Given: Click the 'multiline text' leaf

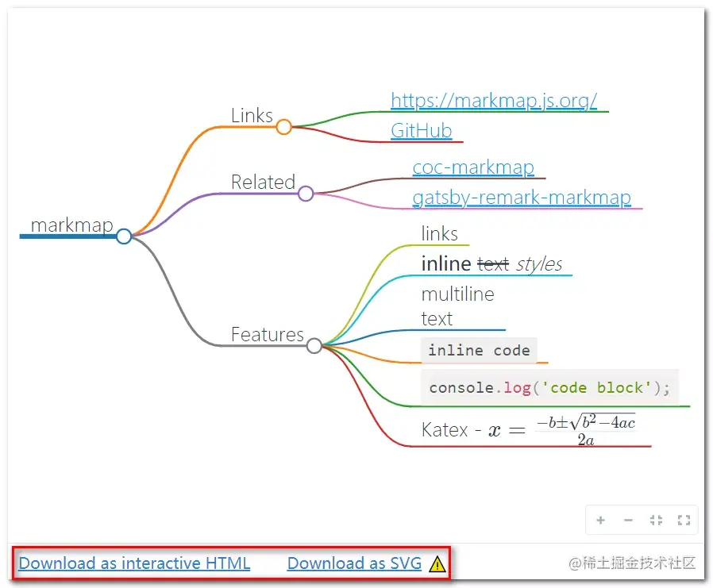Looking at the screenshot, I should 457,306.
